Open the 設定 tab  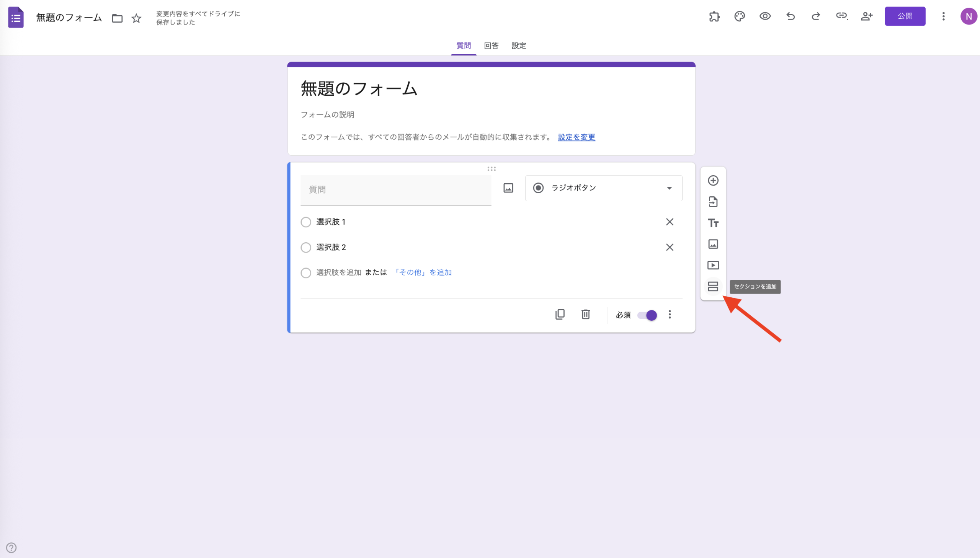click(518, 46)
